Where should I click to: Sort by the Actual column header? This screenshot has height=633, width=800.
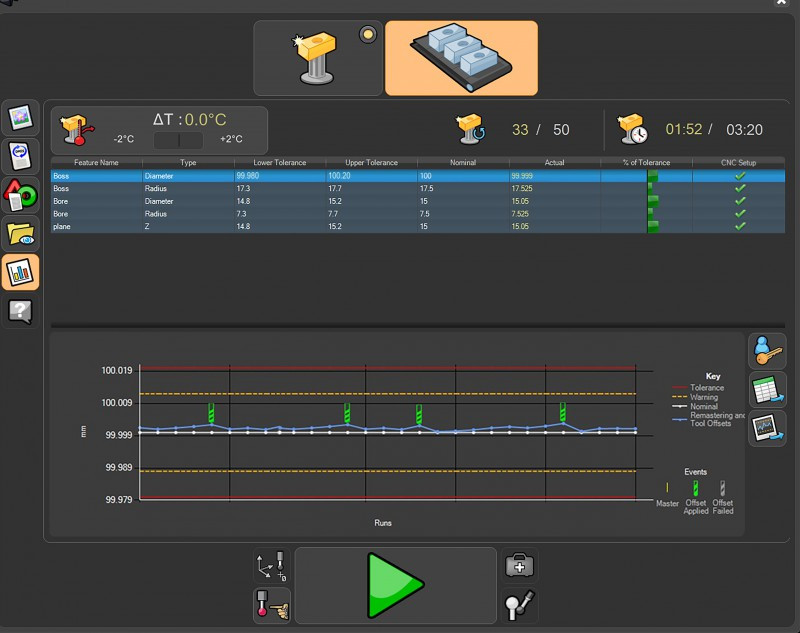(x=555, y=163)
